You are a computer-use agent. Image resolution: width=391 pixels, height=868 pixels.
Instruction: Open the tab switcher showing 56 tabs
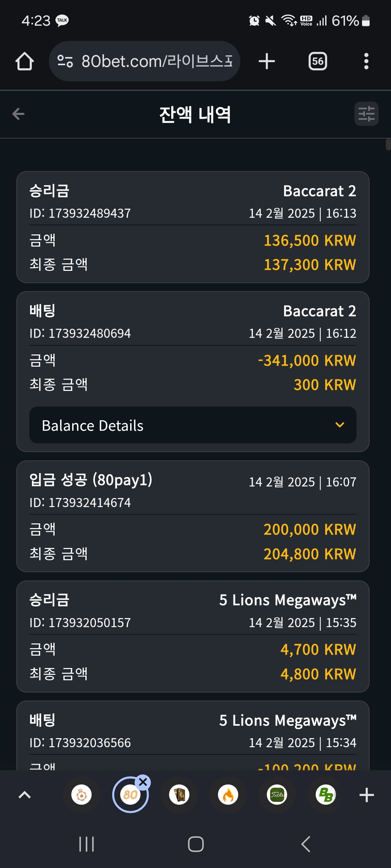tap(318, 61)
